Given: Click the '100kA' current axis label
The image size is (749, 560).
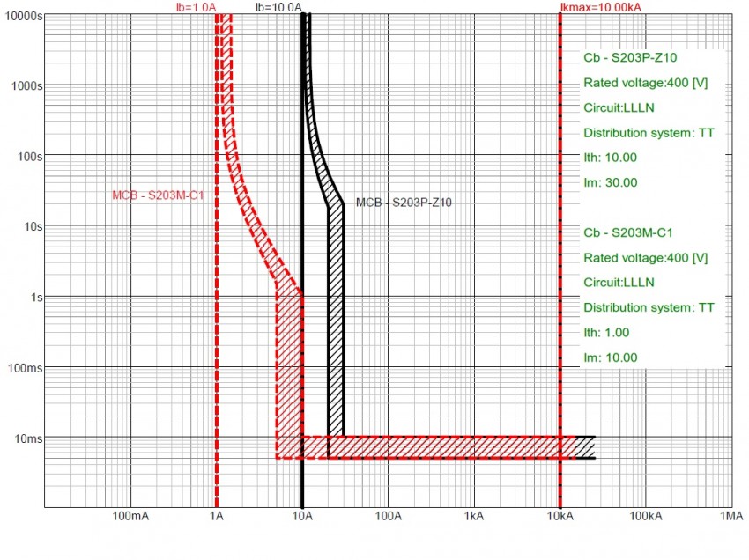Looking at the screenshot, I should click(646, 516).
